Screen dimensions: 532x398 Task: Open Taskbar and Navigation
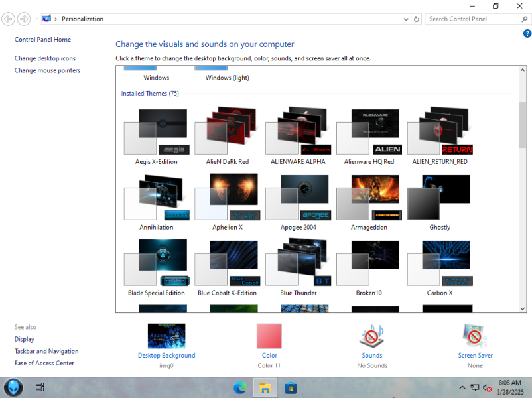tap(46, 351)
